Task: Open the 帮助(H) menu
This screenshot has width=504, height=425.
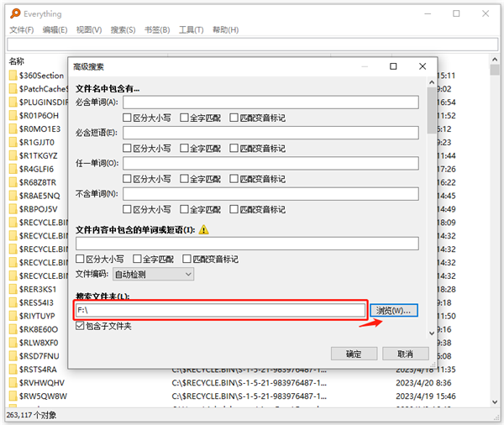Action: coord(226,30)
